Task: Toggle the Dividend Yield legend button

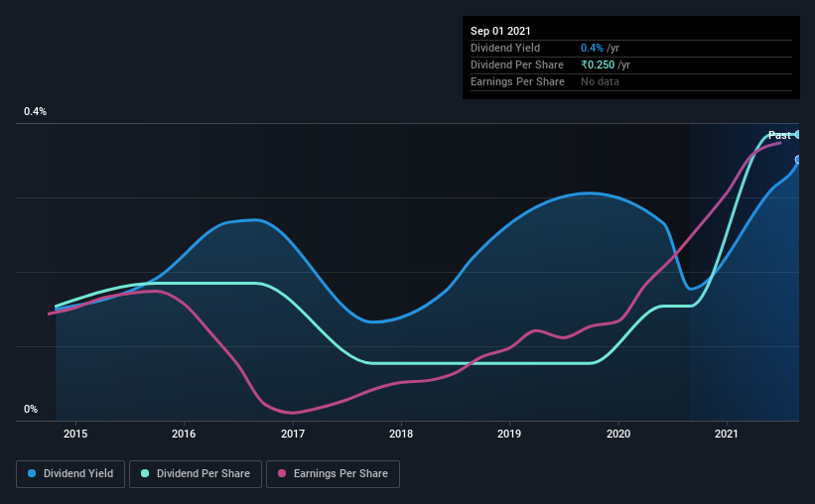Action: pyautogui.click(x=70, y=474)
